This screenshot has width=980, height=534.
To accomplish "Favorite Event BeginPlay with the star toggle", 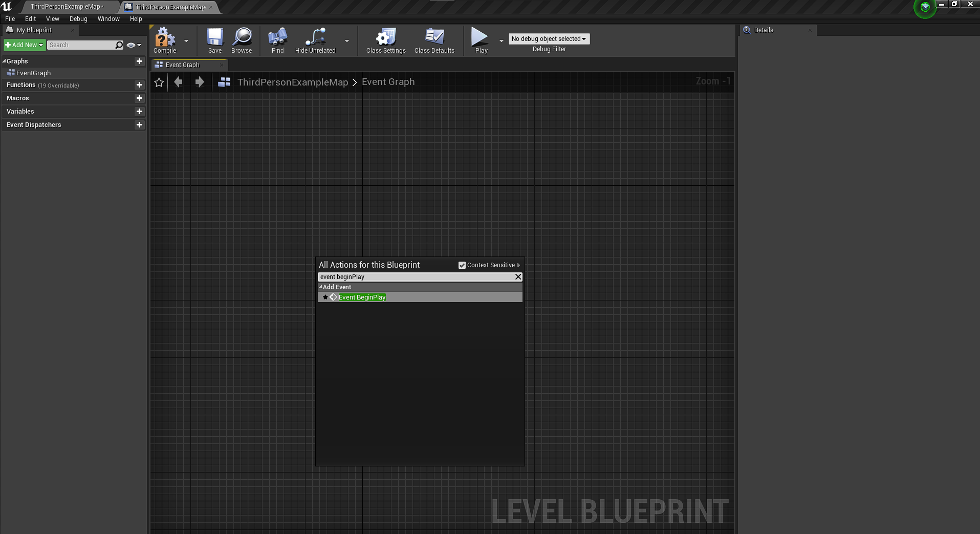I will click(x=325, y=297).
